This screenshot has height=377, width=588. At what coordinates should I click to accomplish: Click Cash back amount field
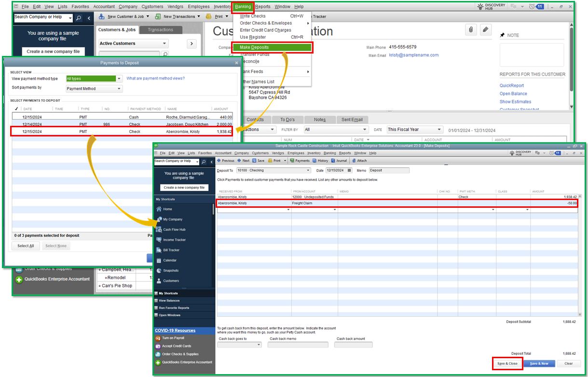[x=355, y=345]
